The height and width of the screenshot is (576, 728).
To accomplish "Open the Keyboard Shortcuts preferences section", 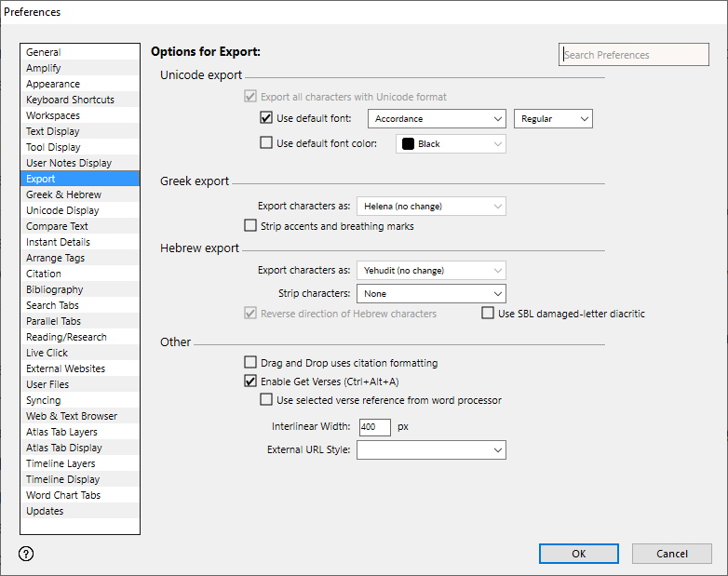I will click(x=70, y=100).
